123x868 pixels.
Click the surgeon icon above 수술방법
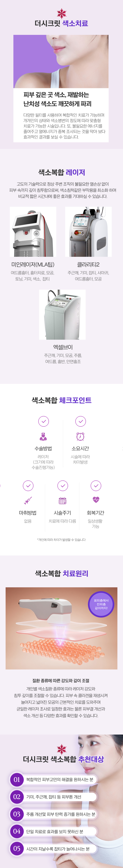tap(43, 436)
